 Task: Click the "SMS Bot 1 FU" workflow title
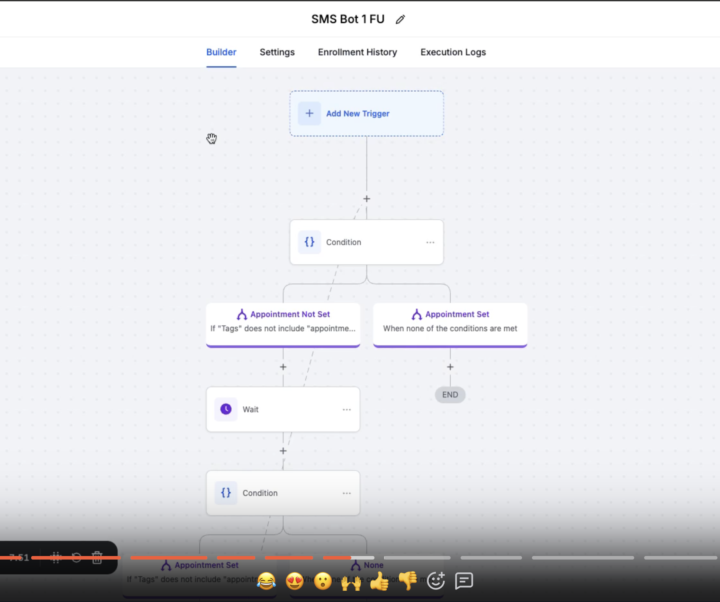(348, 19)
